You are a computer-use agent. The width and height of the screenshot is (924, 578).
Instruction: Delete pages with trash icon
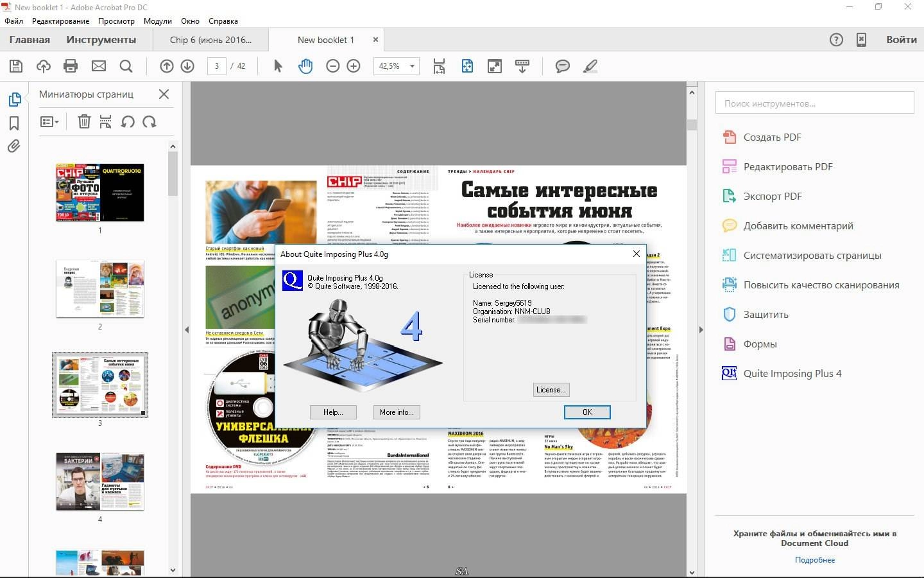click(84, 121)
